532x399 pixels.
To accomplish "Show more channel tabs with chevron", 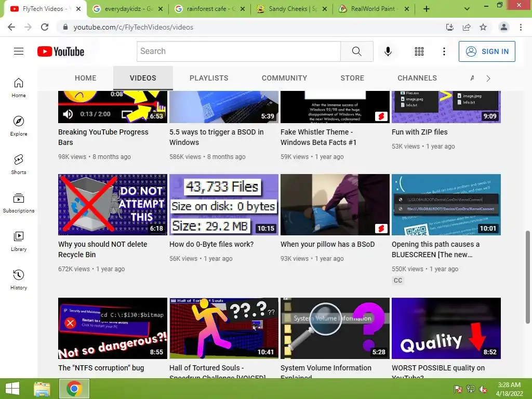I will (488, 78).
